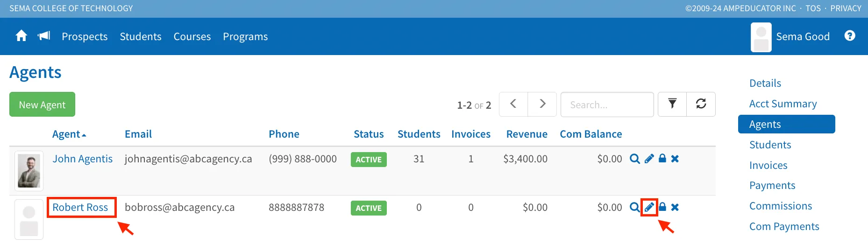Click bobross@abcagency.ca email cell
868x251 pixels.
179,208
